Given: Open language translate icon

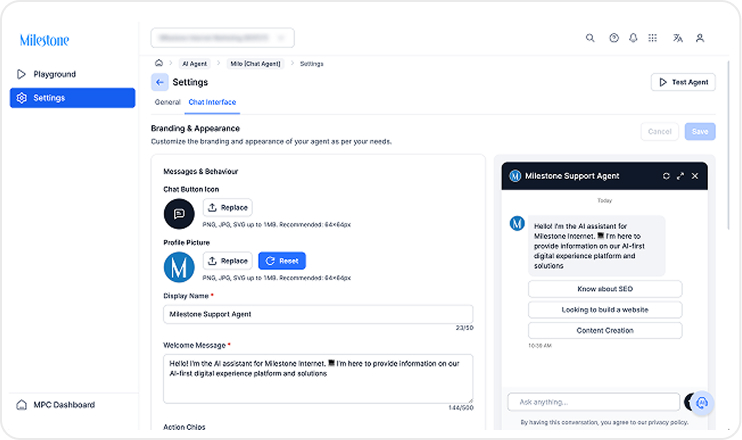Looking at the screenshot, I should 678,38.
